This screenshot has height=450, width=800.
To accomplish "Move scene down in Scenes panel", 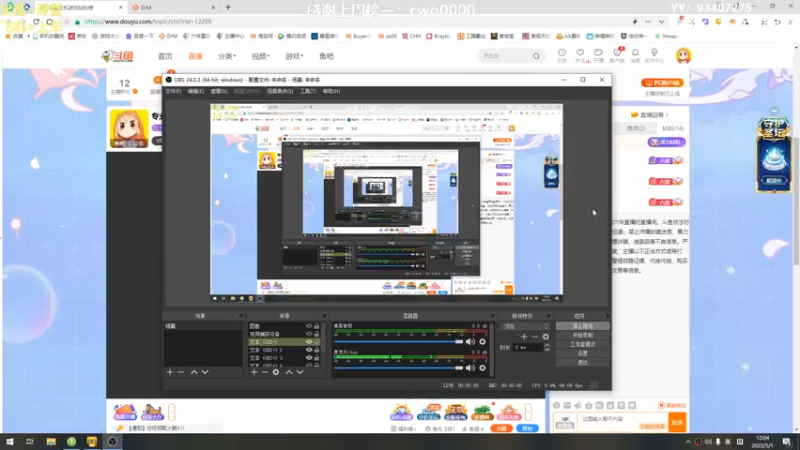I will [205, 372].
